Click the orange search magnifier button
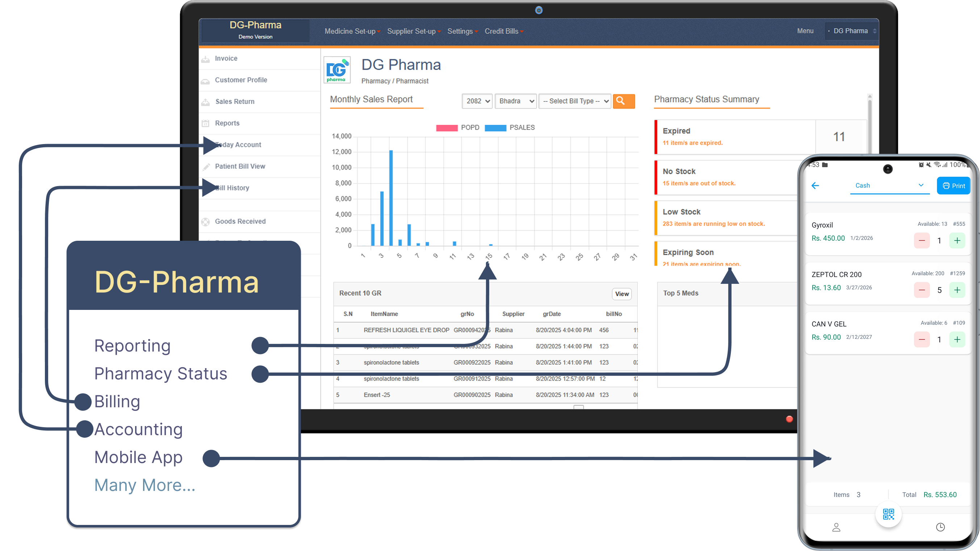This screenshot has width=980, height=551. click(624, 101)
